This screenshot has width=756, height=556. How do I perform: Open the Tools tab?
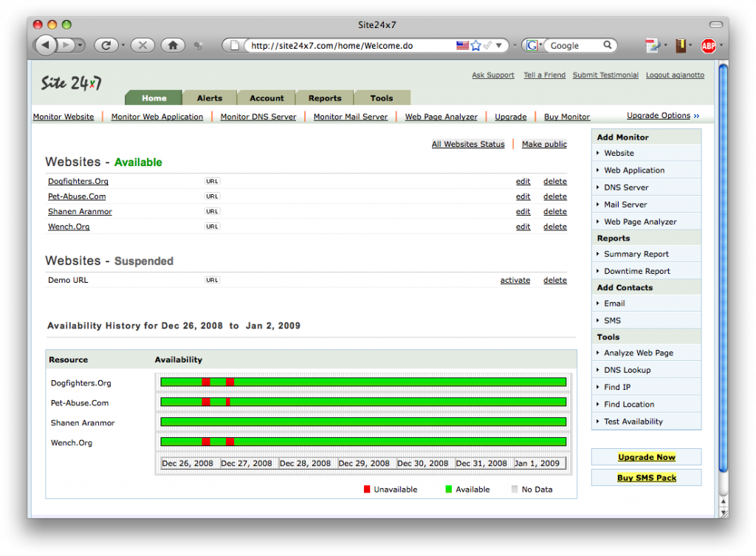coord(382,98)
